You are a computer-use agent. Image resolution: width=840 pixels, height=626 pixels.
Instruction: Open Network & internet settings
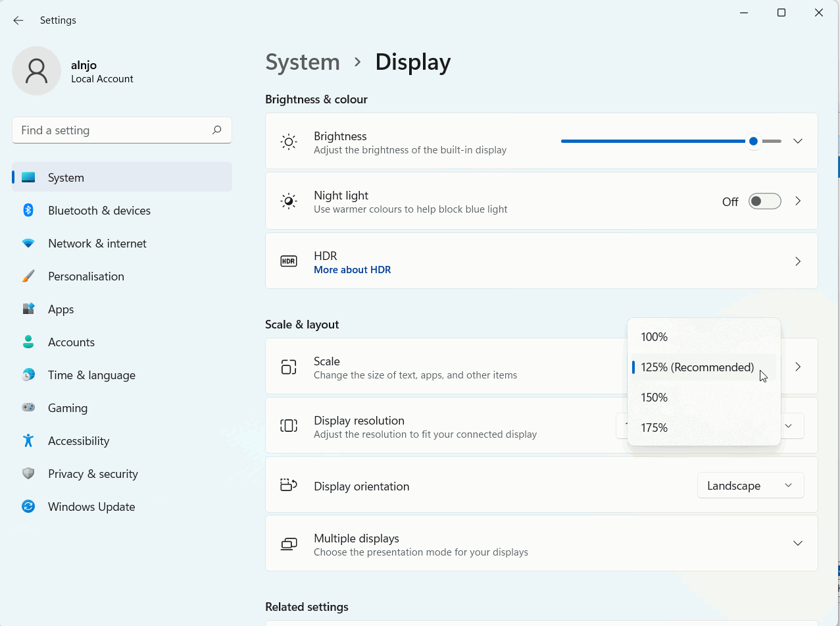[122, 244]
